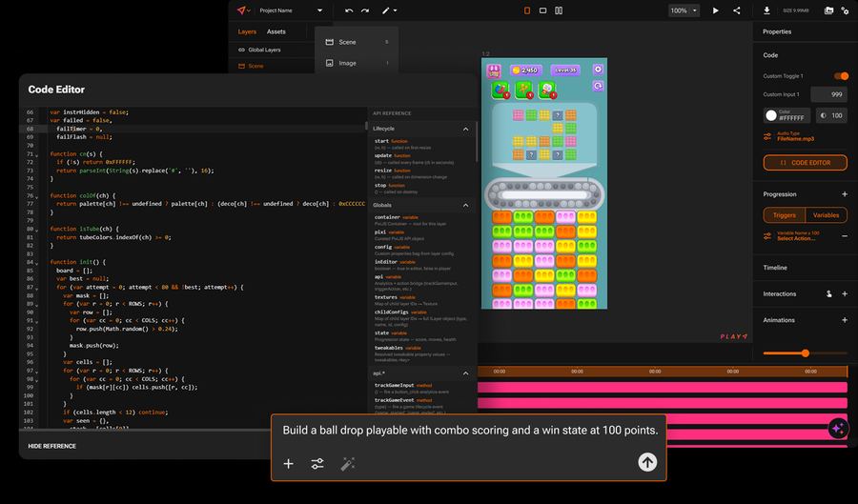Image resolution: width=858 pixels, height=504 pixels.
Task: Switch to split dual view
Action: 559,10
